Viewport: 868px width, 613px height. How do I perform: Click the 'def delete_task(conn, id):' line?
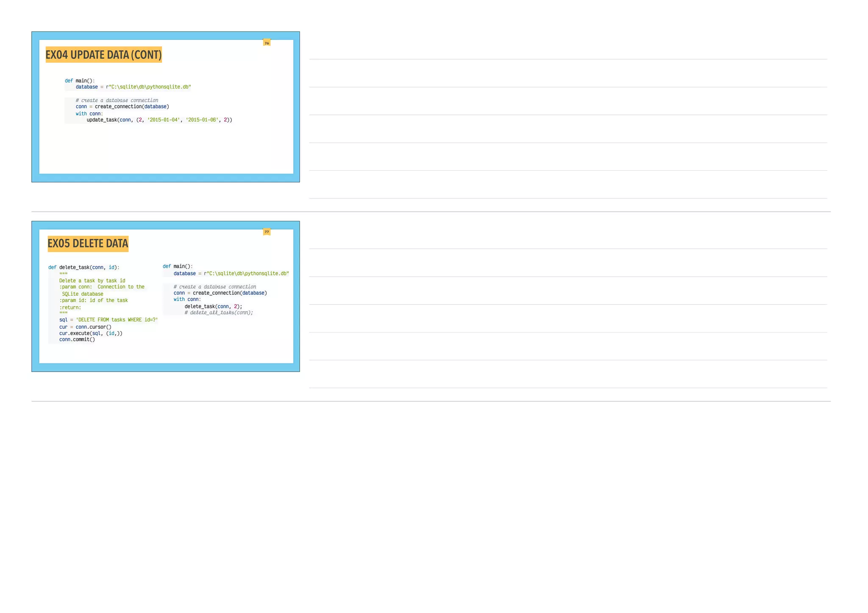click(x=84, y=267)
